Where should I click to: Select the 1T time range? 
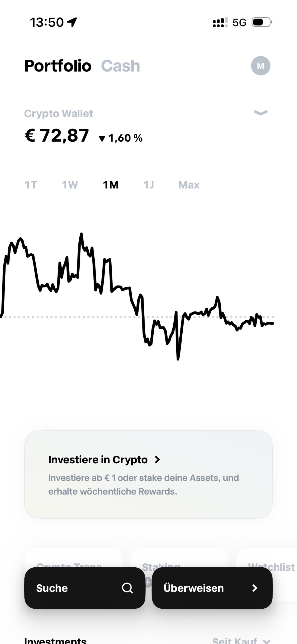click(31, 185)
